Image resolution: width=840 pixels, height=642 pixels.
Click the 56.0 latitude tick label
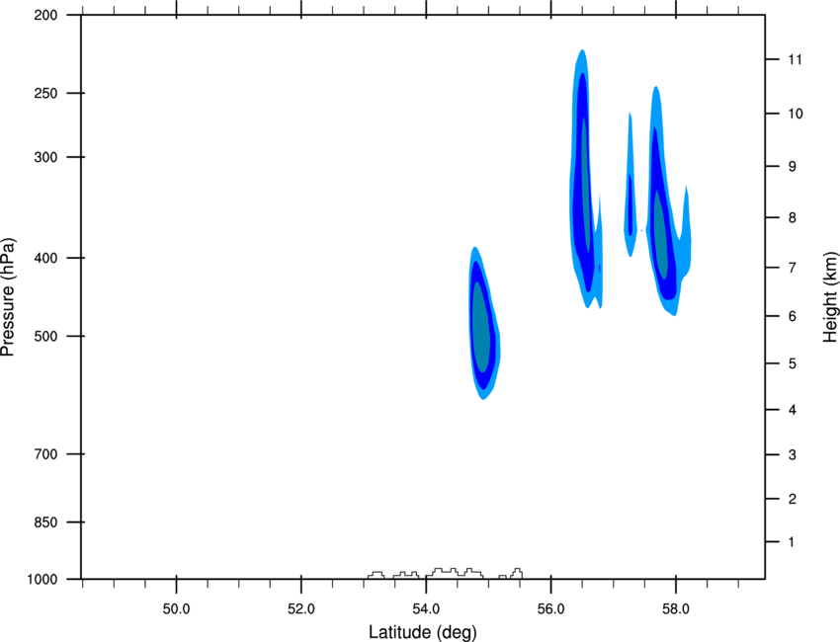point(550,609)
